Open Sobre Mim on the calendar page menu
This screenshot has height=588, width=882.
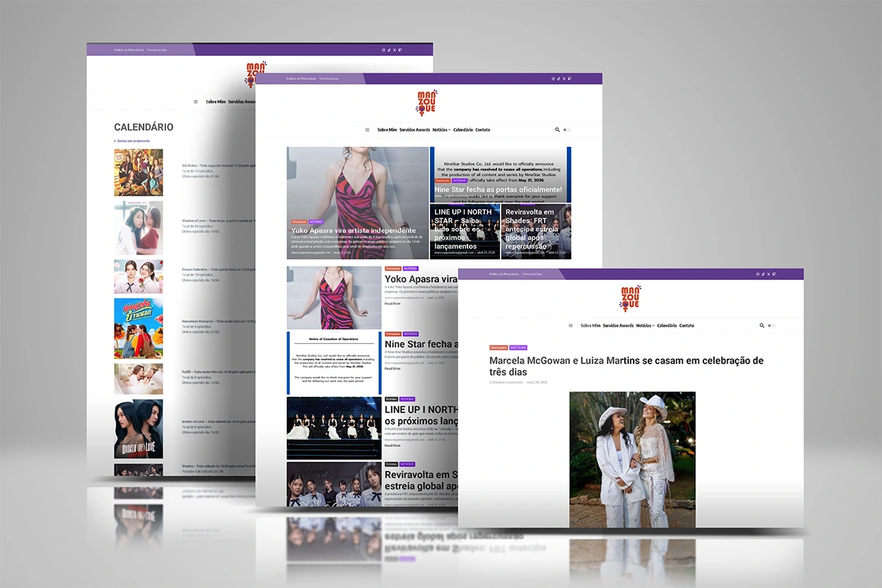(x=215, y=101)
